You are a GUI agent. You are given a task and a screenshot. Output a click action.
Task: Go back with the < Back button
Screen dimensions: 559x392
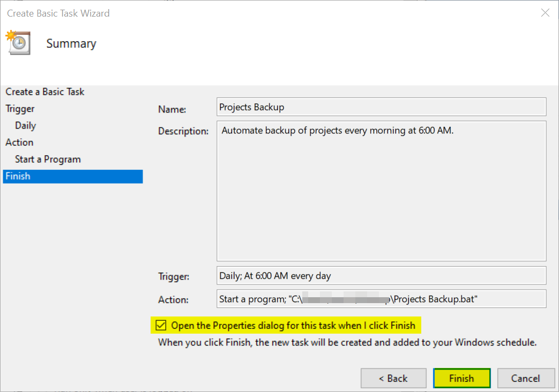tap(393, 378)
